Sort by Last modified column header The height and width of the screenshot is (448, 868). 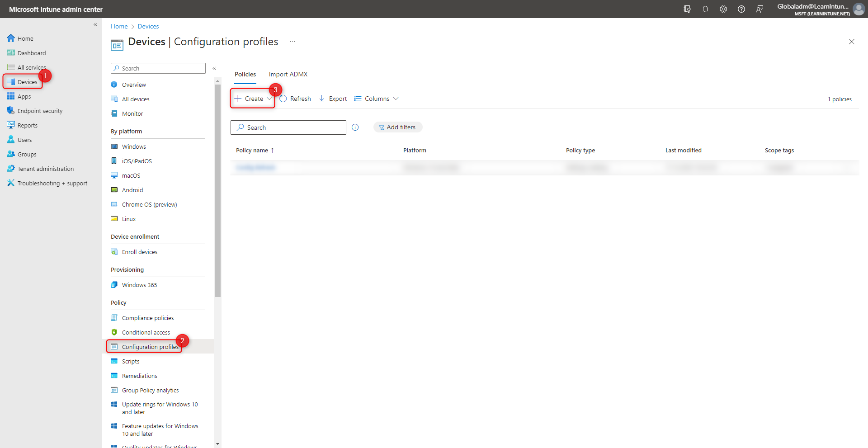tap(684, 150)
